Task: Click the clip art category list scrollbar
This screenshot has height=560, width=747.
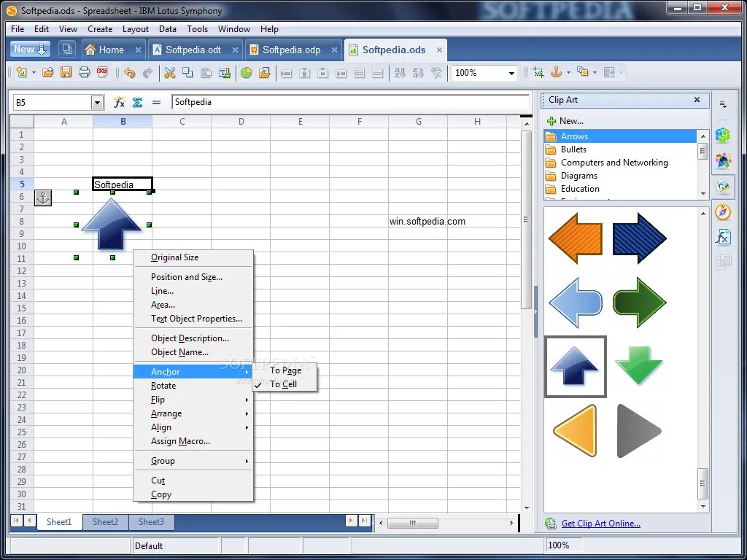Action: point(703,152)
